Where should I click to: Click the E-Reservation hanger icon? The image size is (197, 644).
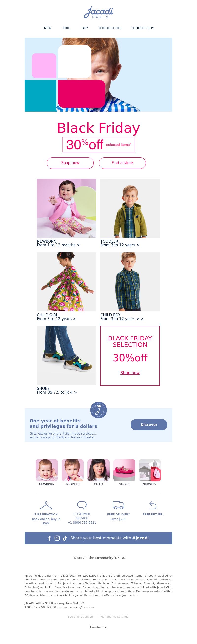[46, 505]
